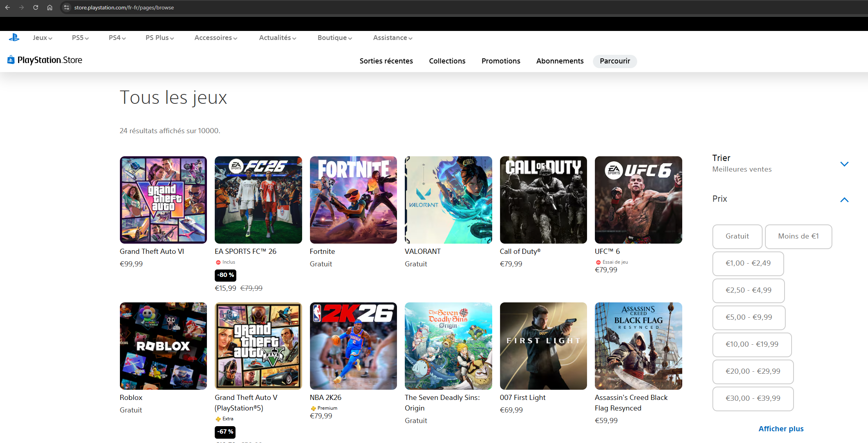The width and height of the screenshot is (868, 443).
Task: Click the 007 First Light title
Action: click(523, 398)
